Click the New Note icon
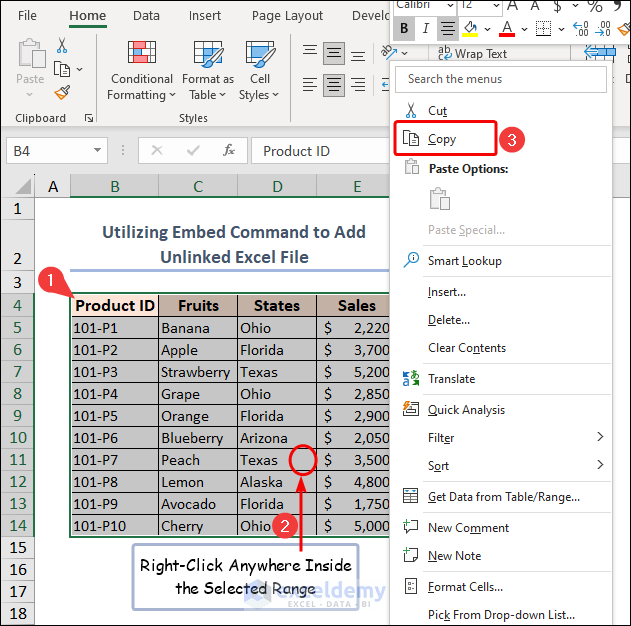631x626 pixels. point(410,555)
